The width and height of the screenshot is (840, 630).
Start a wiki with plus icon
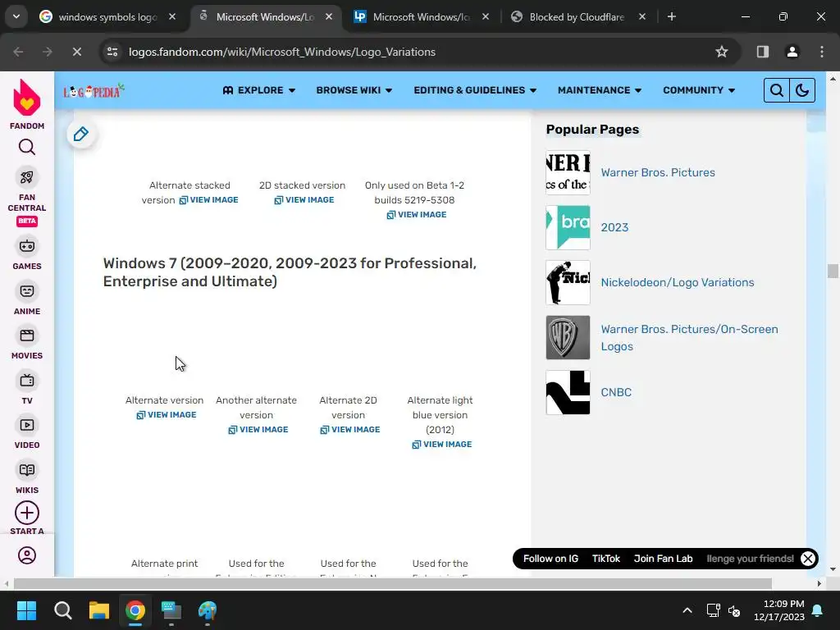[x=27, y=514]
